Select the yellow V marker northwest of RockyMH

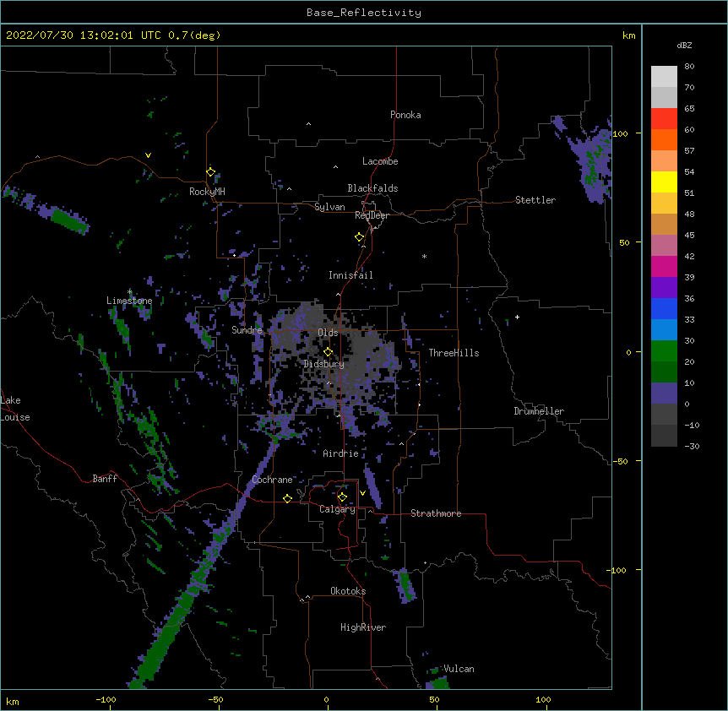pyautogui.click(x=148, y=155)
